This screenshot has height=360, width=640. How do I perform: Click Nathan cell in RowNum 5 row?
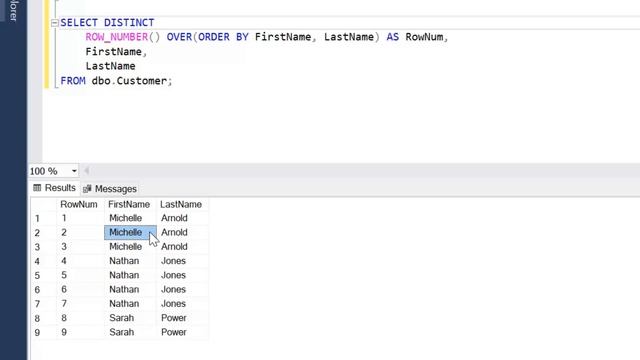tap(130, 275)
